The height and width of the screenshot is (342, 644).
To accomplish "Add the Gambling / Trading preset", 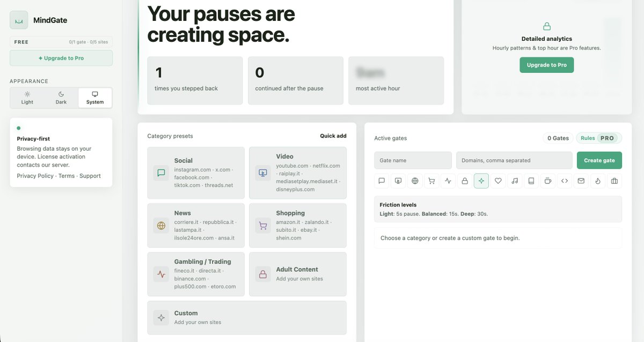I will 196,274.
